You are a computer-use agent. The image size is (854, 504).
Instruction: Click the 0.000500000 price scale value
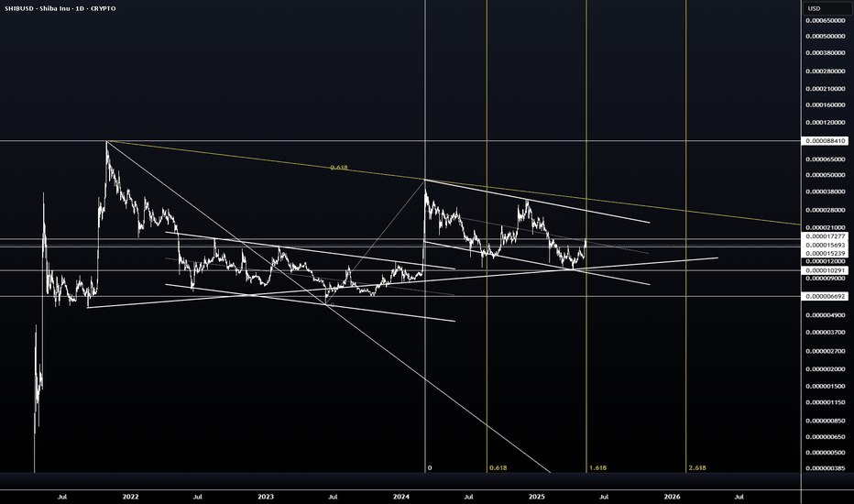[x=825, y=37]
